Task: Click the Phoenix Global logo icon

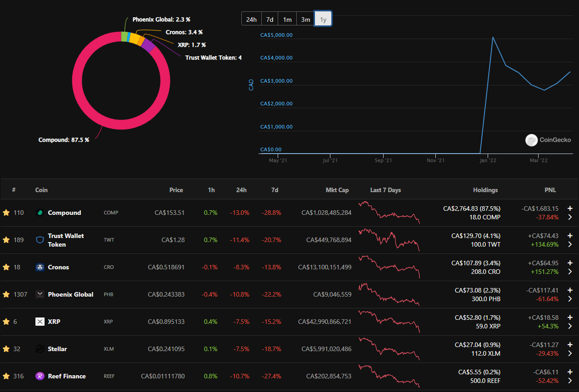Action: (40, 294)
